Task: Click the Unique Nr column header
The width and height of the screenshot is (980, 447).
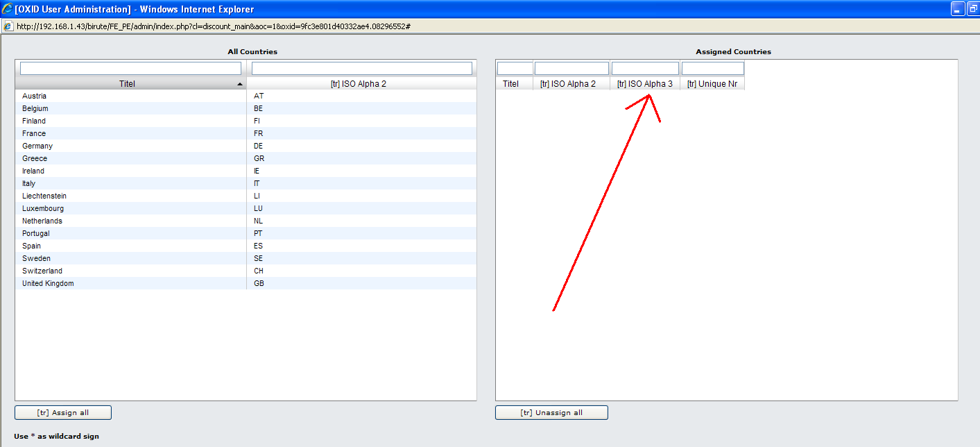Action: pyautogui.click(x=712, y=84)
